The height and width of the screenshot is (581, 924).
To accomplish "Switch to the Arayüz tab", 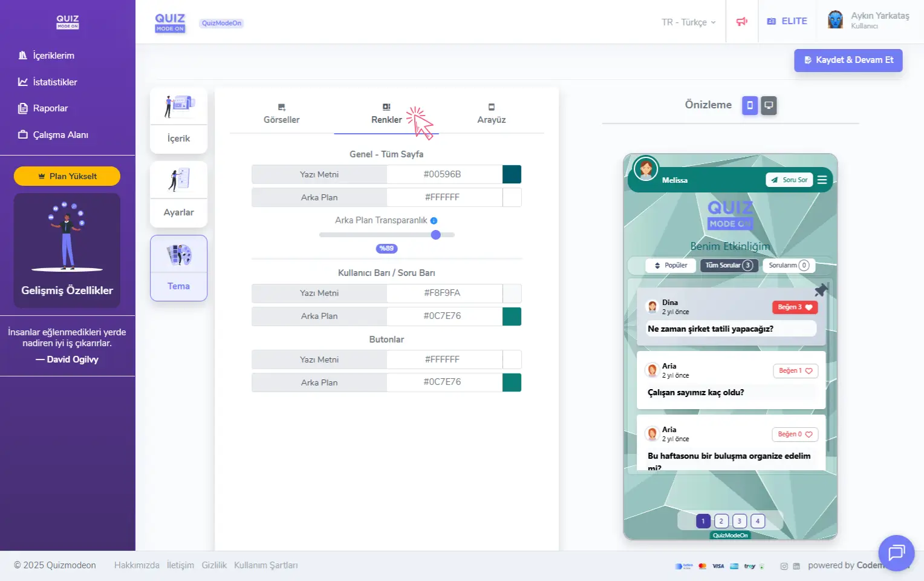I will 491,114.
